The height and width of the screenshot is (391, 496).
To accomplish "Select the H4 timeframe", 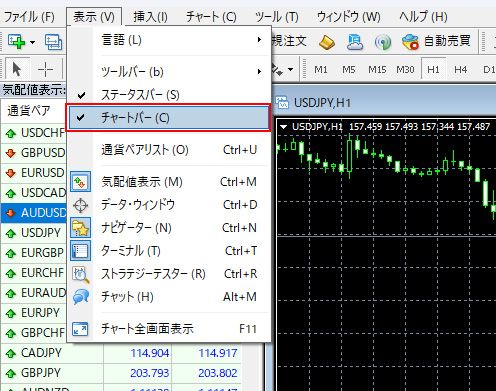I will pos(461,70).
